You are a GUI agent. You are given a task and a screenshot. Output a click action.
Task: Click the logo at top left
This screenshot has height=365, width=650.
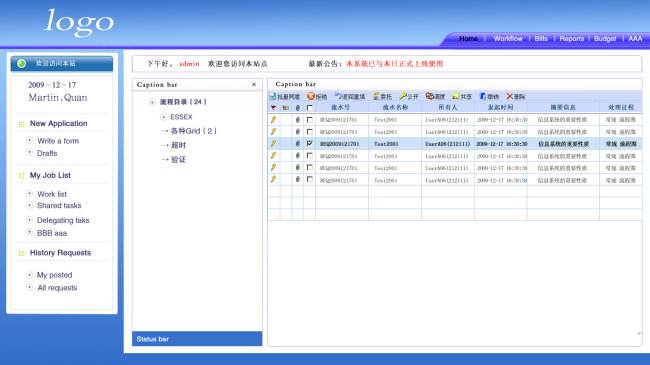click(x=79, y=22)
